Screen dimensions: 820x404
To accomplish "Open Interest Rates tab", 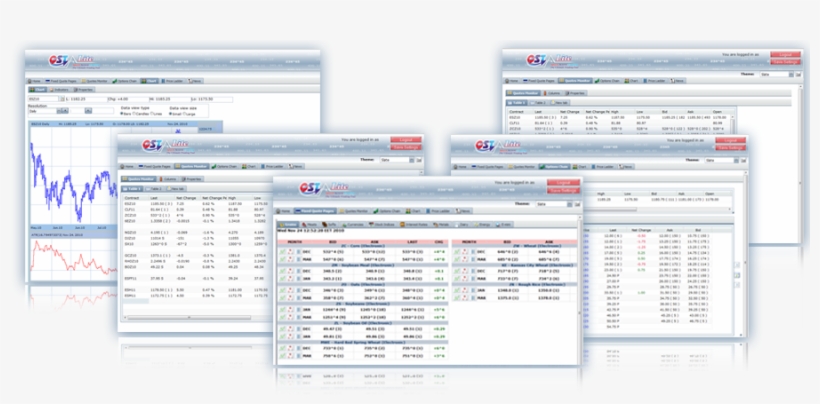I will (414, 225).
